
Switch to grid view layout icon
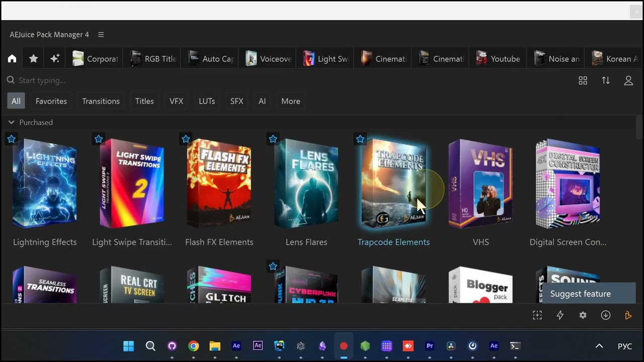(583, 80)
